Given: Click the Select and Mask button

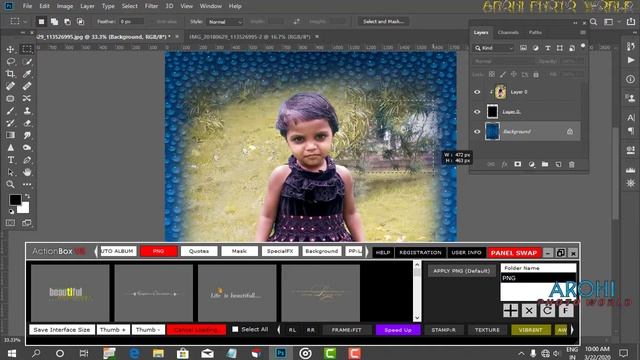Looking at the screenshot, I should 383,22.
